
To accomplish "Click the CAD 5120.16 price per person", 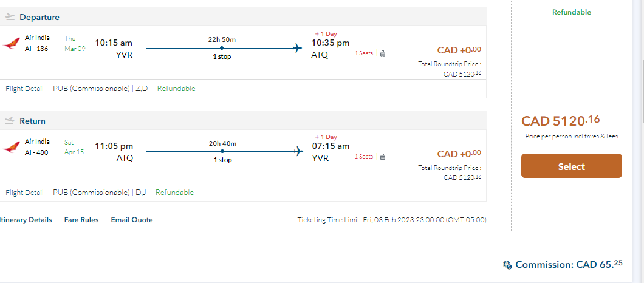I will click(560, 121).
